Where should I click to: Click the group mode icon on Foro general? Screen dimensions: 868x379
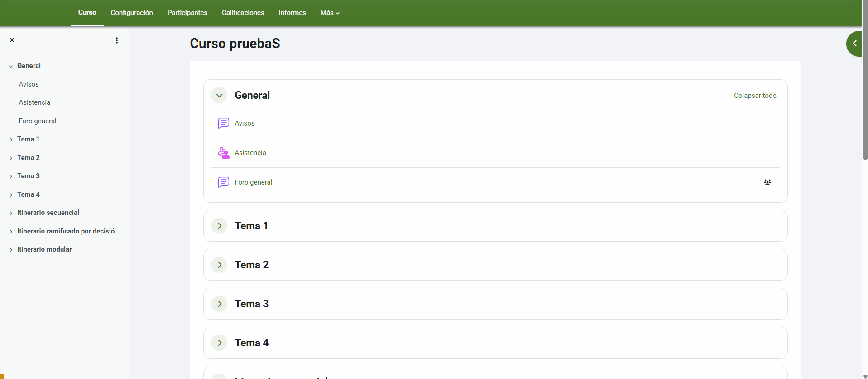767,182
